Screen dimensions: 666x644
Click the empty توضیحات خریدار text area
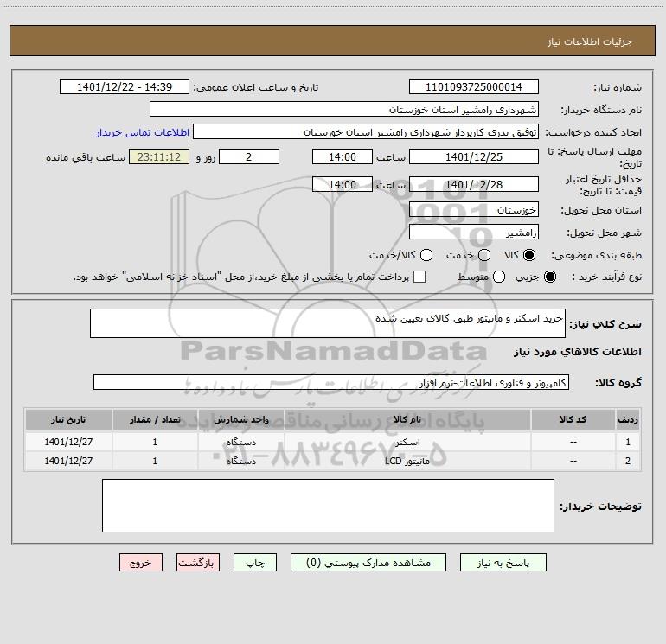pyautogui.click(x=328, y=506)
